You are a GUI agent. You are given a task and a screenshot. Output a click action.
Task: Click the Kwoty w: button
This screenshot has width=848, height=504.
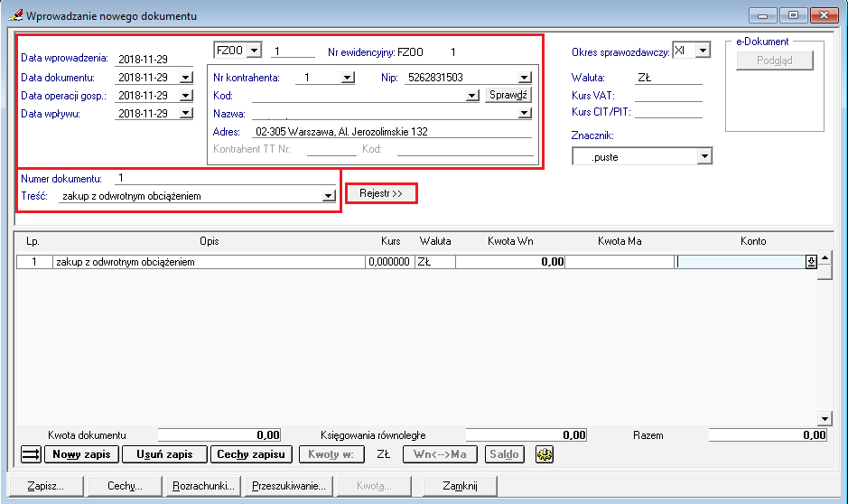331,454
